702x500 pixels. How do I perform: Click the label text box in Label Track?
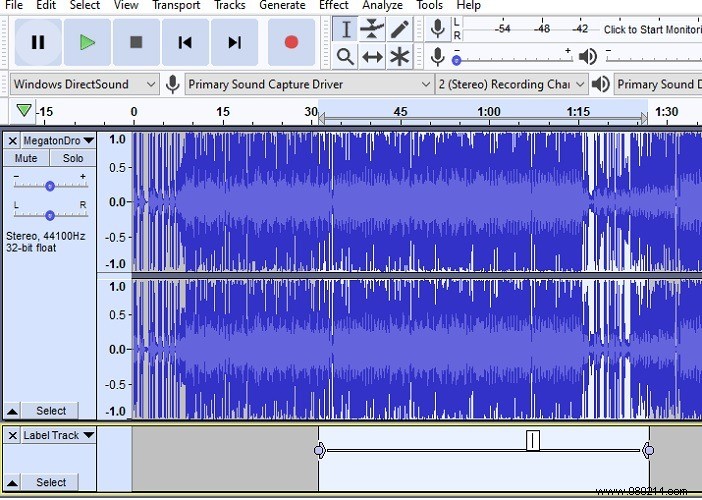click(533, 440)
